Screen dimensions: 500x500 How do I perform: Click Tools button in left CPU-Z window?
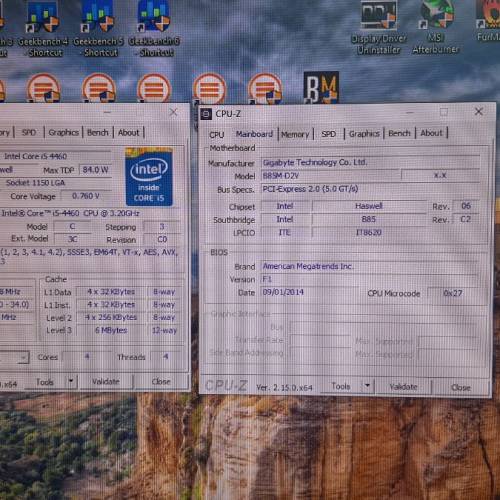point(45,382)
